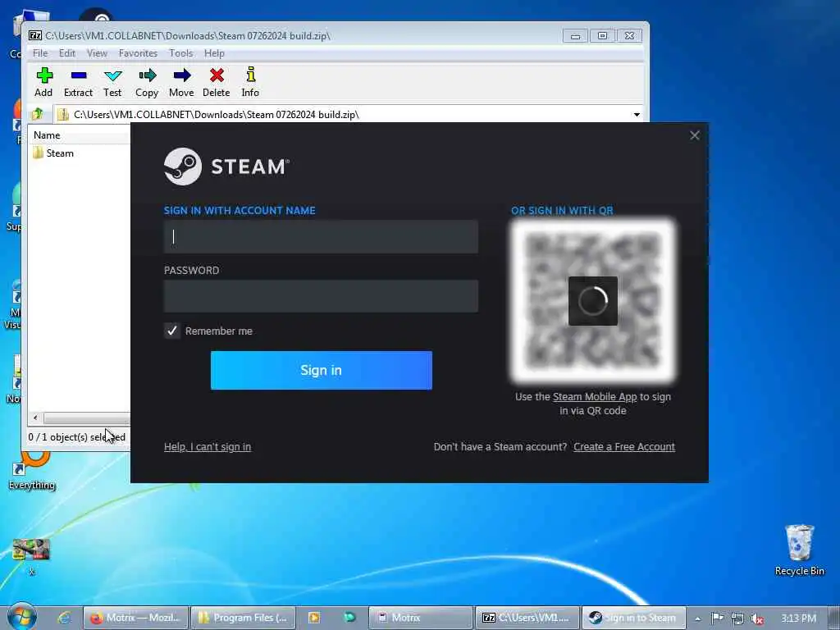The width and height of the screenshot is (840, 630).
Task: Close the 7-Zip window
Action: 629,36
